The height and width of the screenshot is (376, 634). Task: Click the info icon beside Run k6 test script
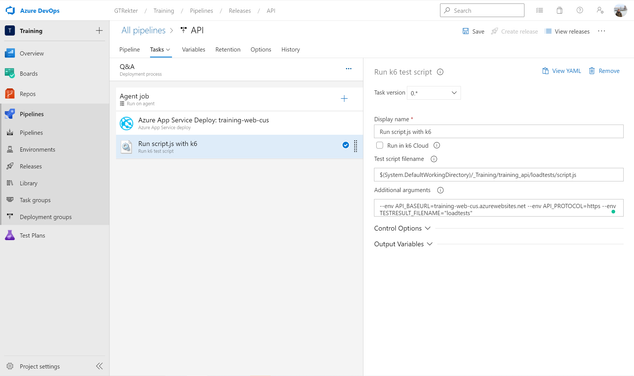pyautogui.click(x=440, y=72)
